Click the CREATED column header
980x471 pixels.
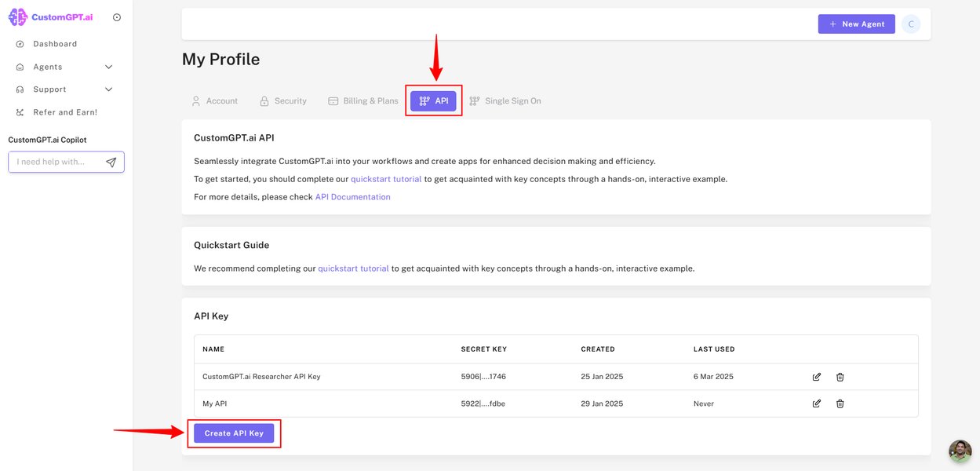(598, 349)
